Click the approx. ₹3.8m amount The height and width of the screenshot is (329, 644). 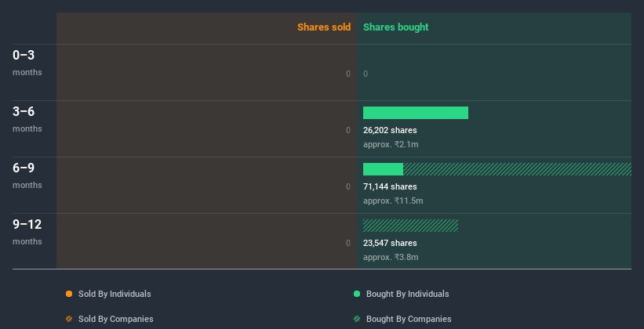391,257
